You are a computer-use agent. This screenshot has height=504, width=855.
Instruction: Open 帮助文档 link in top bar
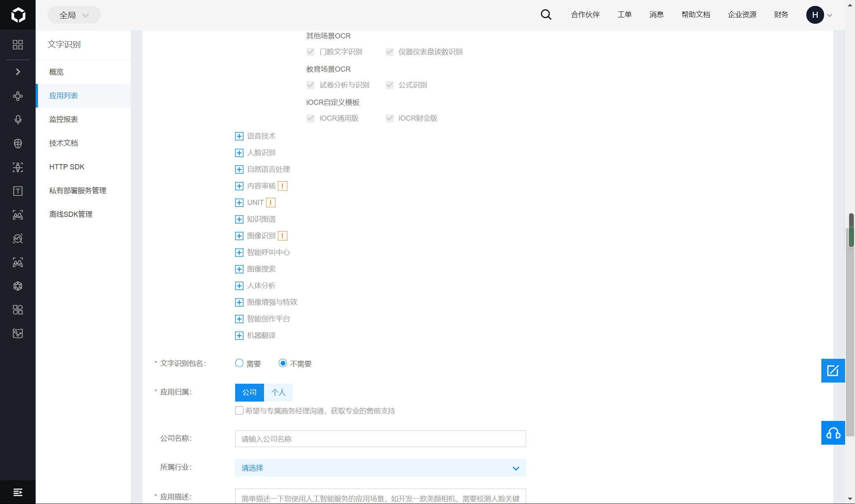(696, 15)
